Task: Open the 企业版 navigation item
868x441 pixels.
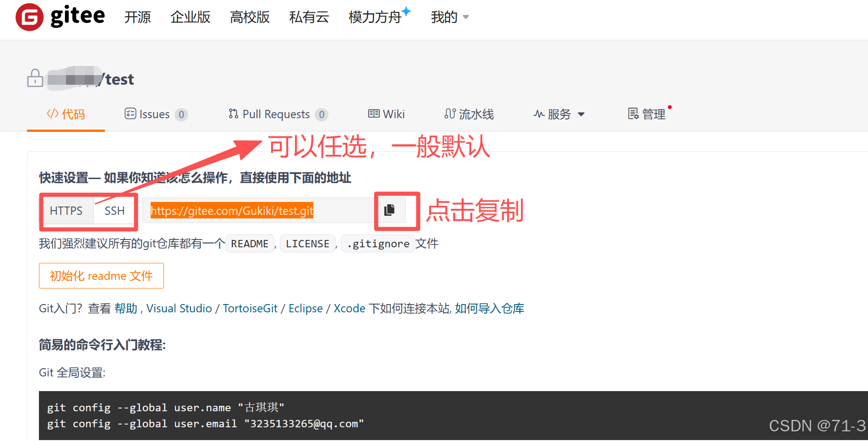Action: pos(191,17)
